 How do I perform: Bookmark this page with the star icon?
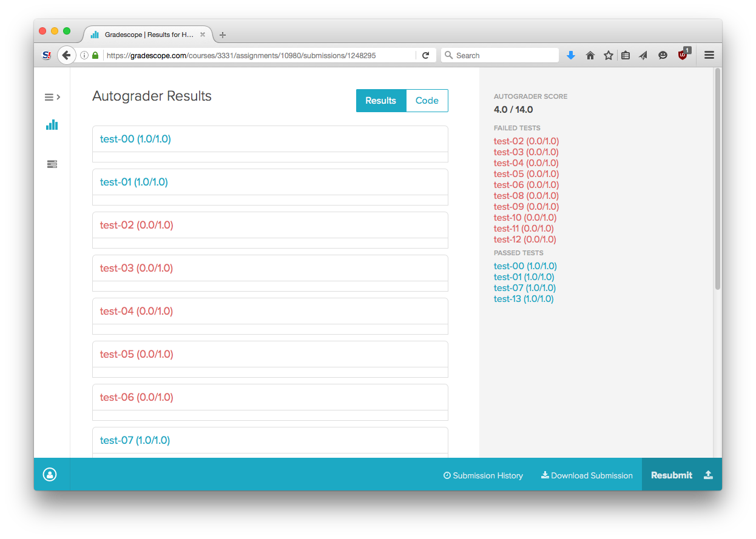click(608, 55)
